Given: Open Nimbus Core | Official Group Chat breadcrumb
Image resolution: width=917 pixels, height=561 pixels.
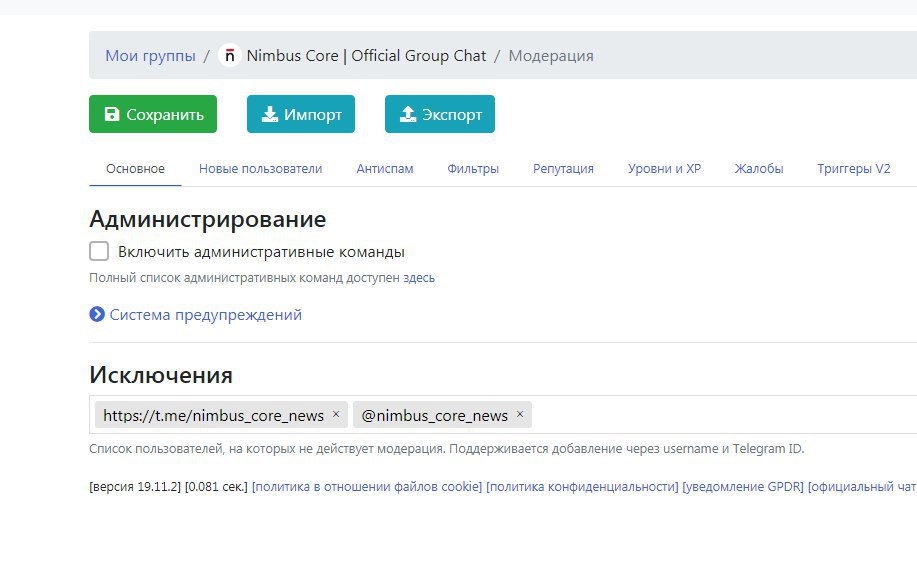Looking at the screenshot, I should tap(366, 56).
